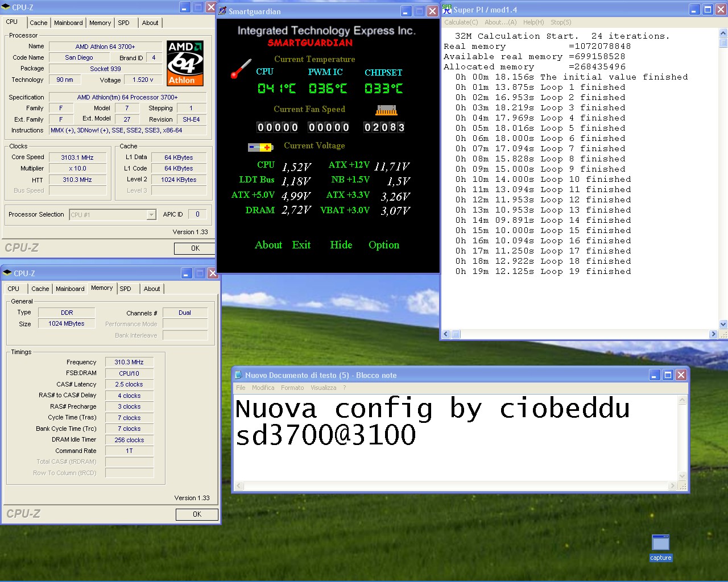This screenshot has height=582, width=728.
Task: Open the SPD tab in top CPU-Z window
Action: [123, 23]
